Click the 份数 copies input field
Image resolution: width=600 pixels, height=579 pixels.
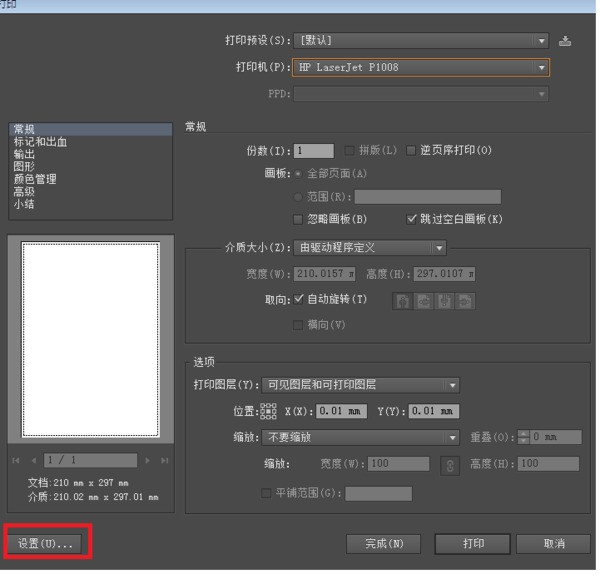314,151
